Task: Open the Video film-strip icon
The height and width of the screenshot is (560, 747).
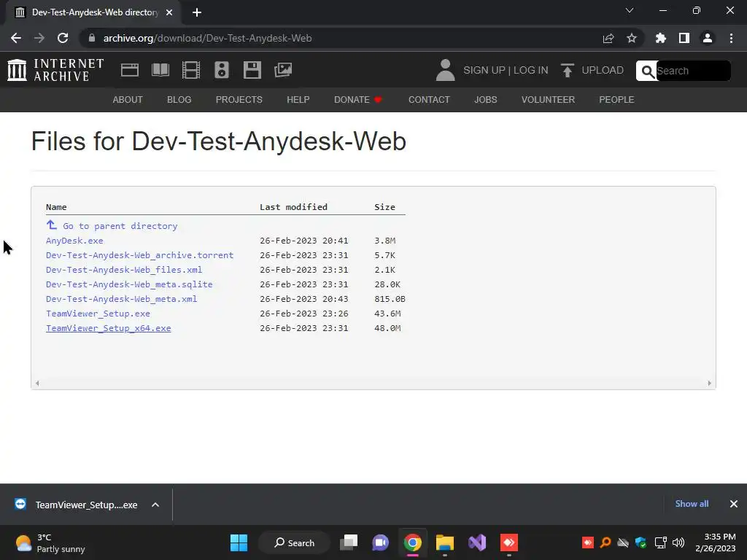Action: [191, 70]
